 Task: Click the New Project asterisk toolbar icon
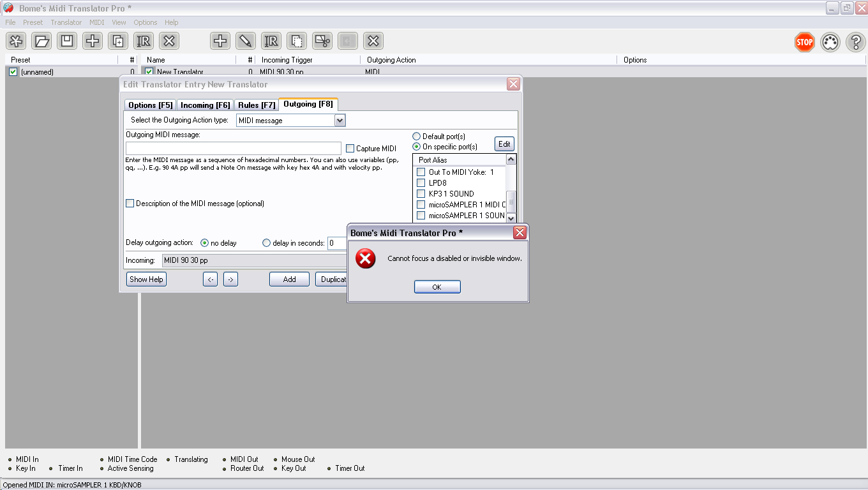pyautogui.click(x=16, y=41)
